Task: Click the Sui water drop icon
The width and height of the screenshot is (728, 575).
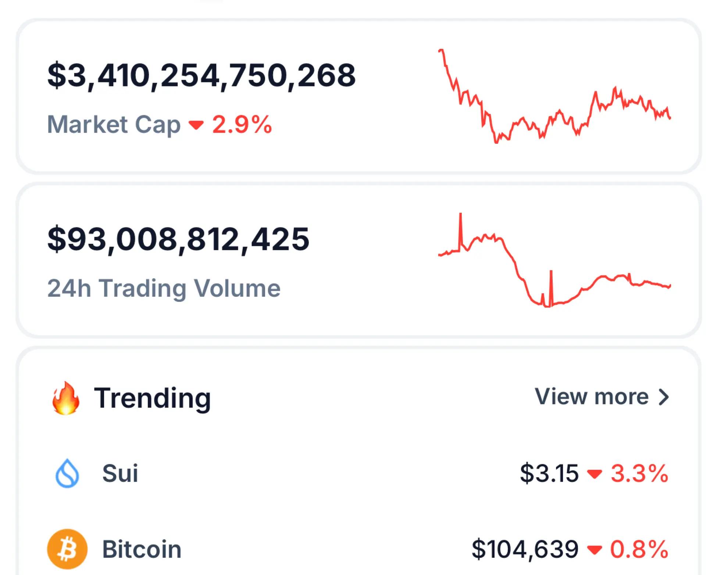Action: pos(67,473)
